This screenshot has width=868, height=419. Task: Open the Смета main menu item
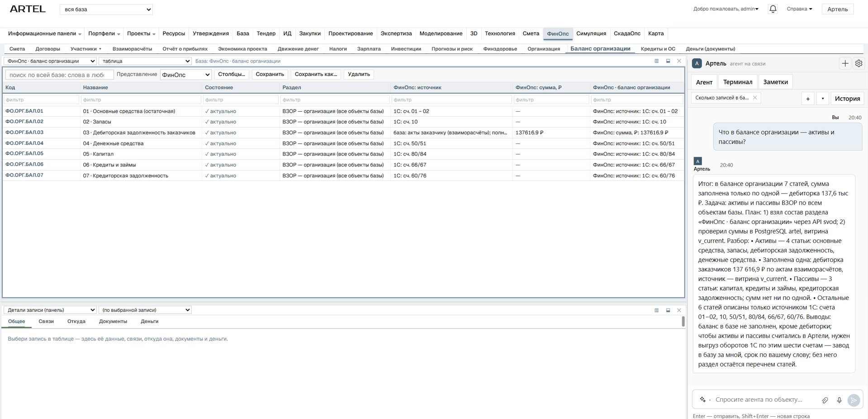tap(531, 33)
